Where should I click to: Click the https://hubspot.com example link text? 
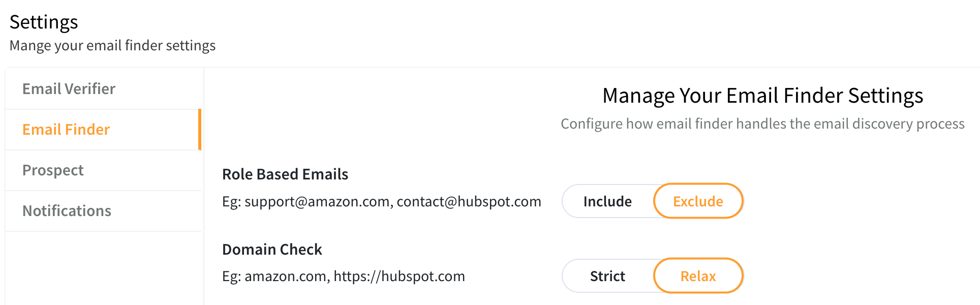(400, 276)
